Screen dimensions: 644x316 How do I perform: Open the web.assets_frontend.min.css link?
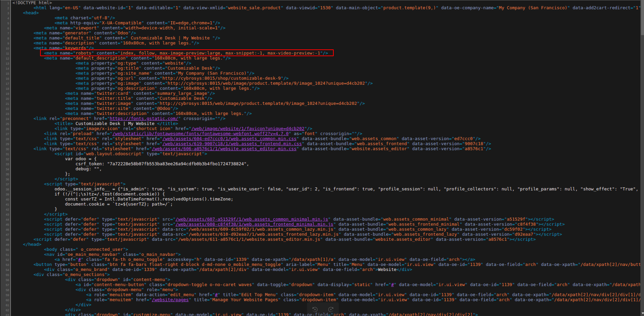tap(232, 144)
